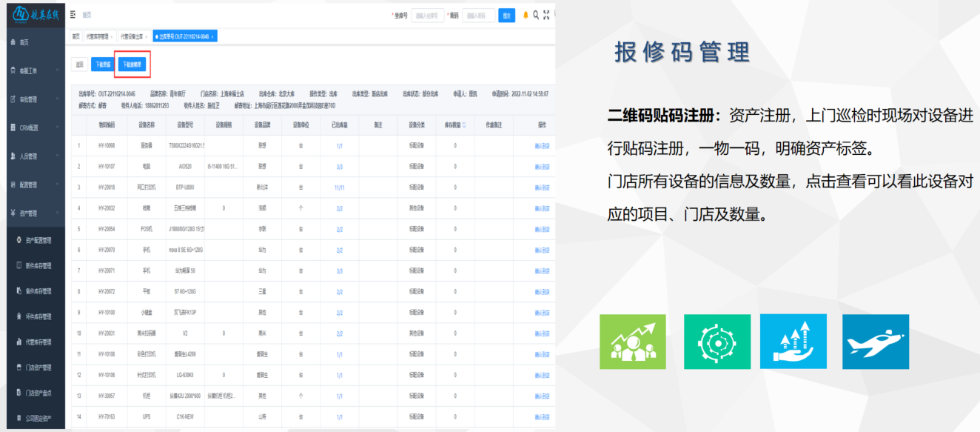The image size is (980, 432).
Task: Switch to the 代管设备出库 tab
Action: tap(132, 36)
